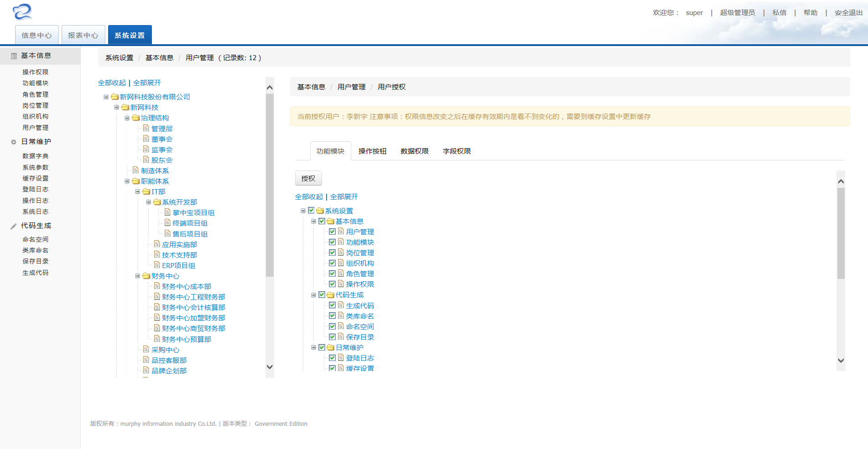Uncheck the 代码生成 permission group checkbox

322,295
